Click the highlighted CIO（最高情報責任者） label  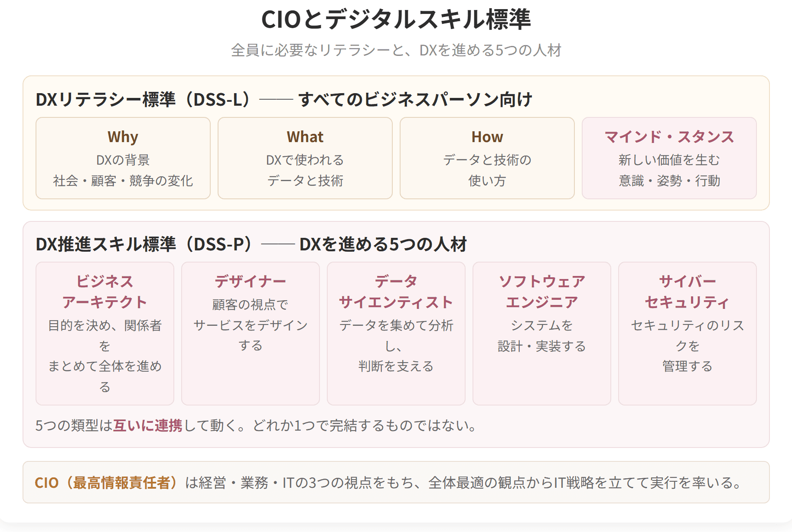[107, 483]
